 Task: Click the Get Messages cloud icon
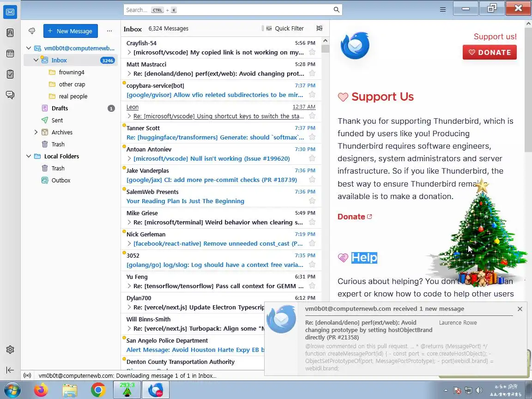(32, 31)
